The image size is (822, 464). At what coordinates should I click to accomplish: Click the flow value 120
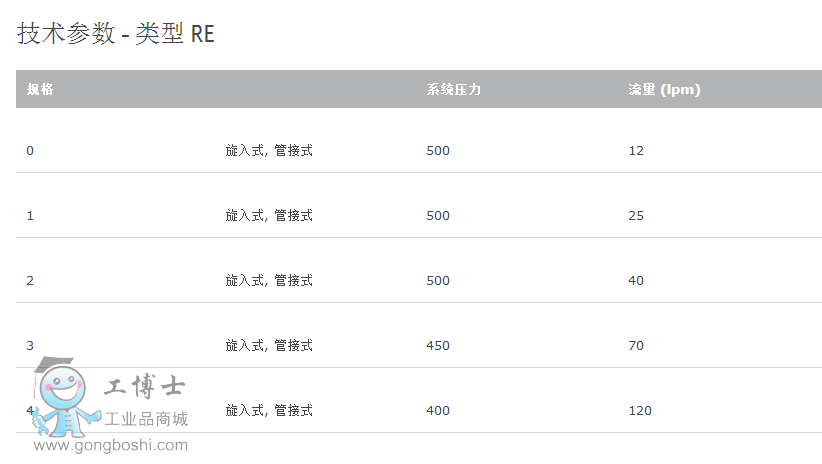[640, 411]
